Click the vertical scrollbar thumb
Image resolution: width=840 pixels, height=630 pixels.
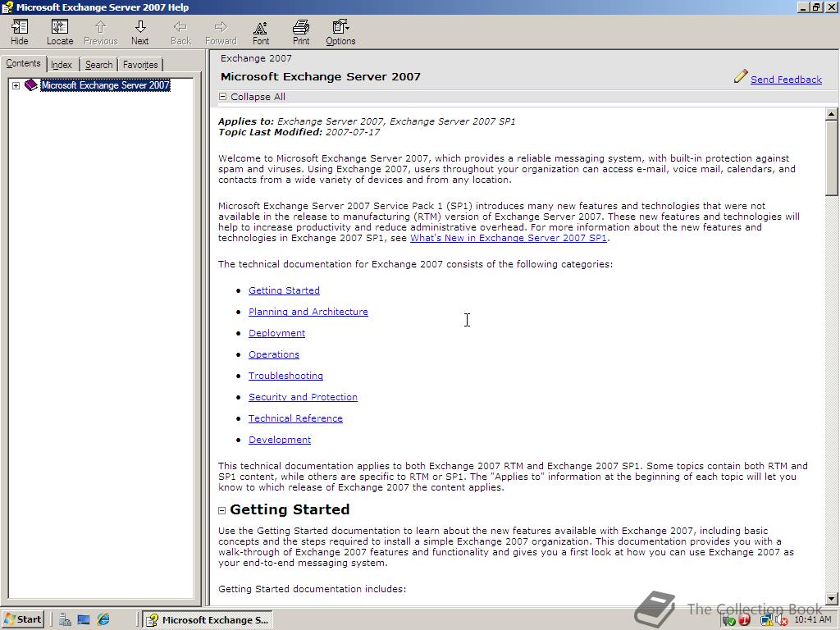[x=831, y=158]
